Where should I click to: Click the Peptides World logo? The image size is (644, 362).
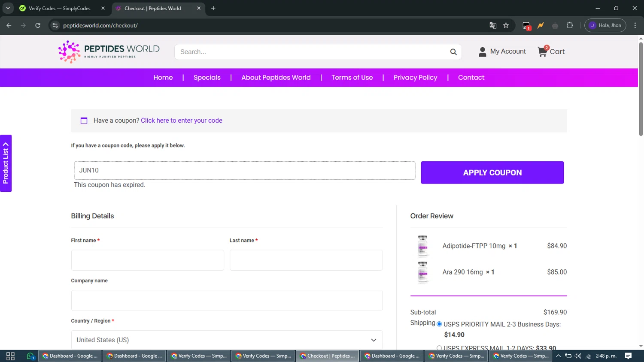pos(109,51)
